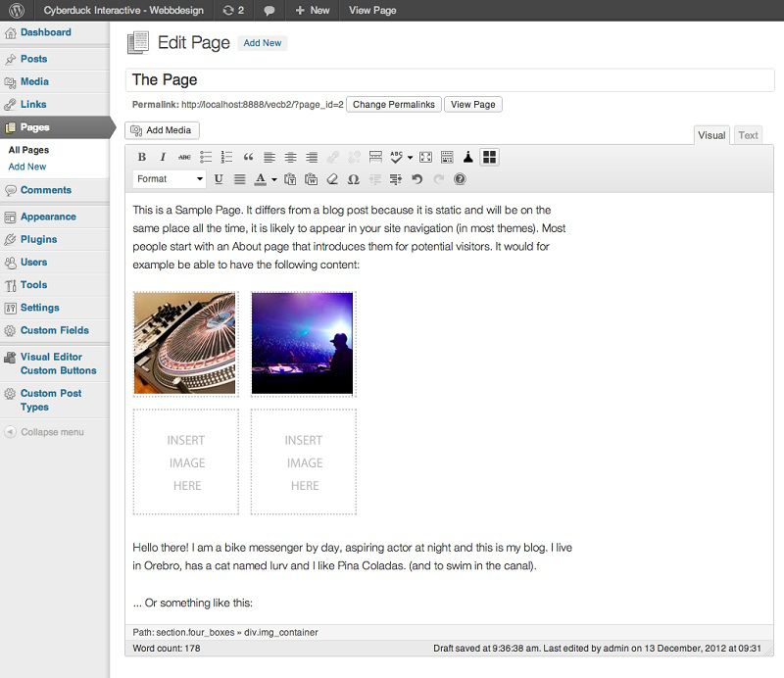Apply italic formatting
This screenshot has height=678, width=784.
(163, 157)
